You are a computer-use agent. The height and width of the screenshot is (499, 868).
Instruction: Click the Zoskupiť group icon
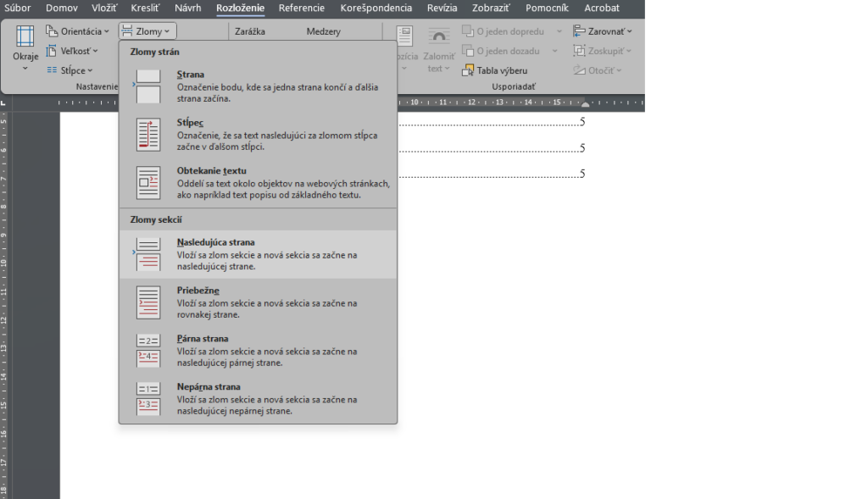(x=580, y=51)
